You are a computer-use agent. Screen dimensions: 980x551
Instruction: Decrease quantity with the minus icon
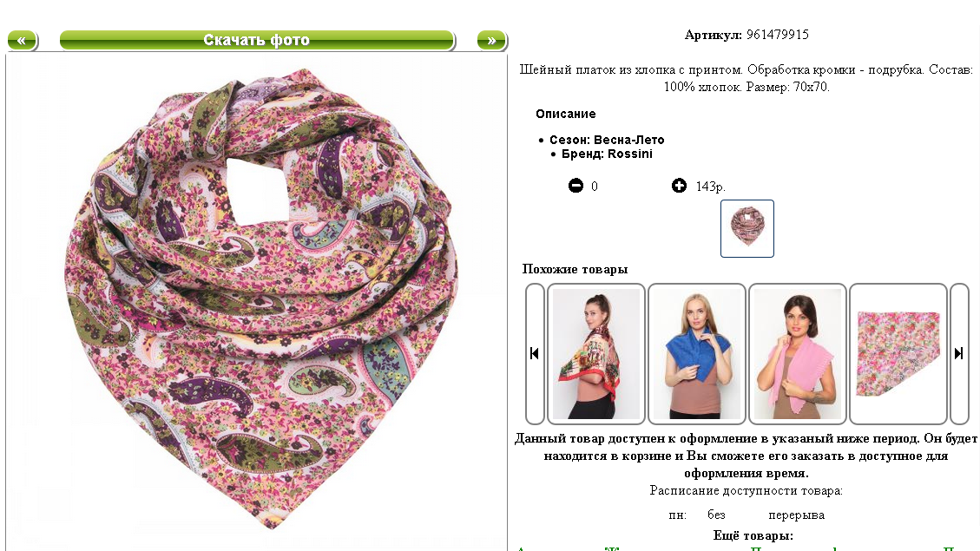[576, 186]
